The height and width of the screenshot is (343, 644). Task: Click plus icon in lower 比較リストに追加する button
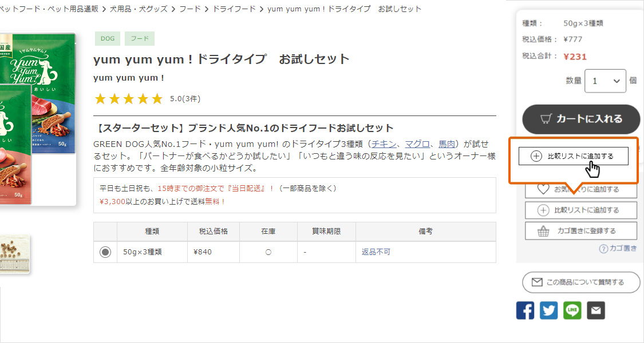543,210
